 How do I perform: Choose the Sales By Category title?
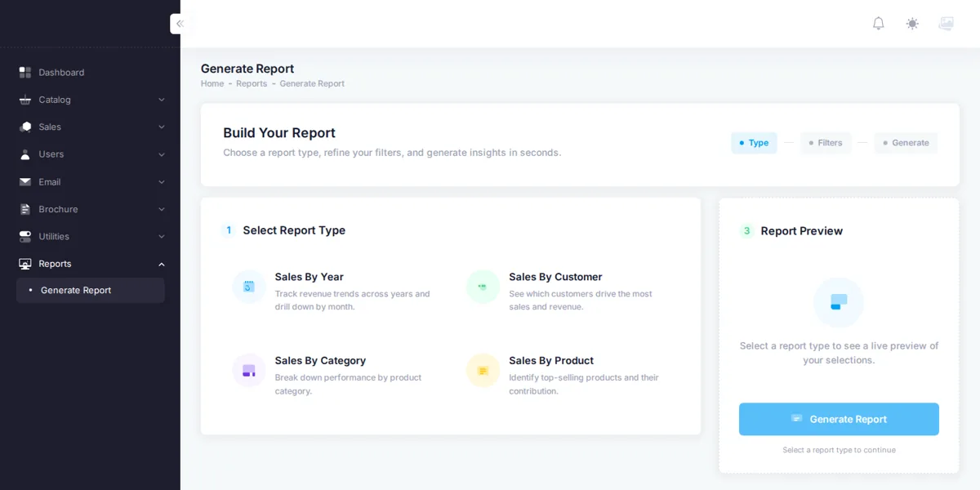coord(320,360)
